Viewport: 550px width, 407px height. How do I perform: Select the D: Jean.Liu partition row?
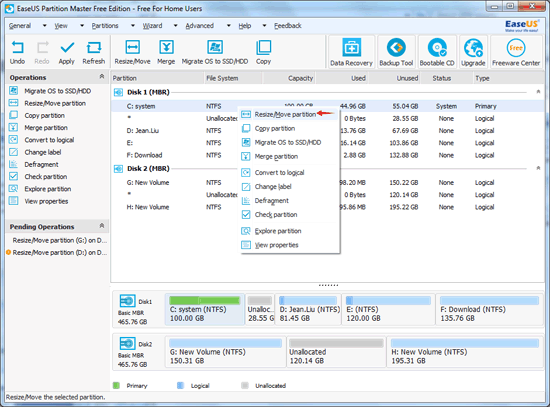pos(328,131)
